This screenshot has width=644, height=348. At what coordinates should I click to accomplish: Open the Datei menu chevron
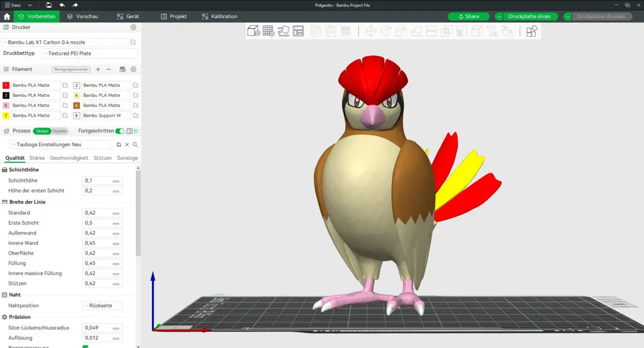pos(30,5)
